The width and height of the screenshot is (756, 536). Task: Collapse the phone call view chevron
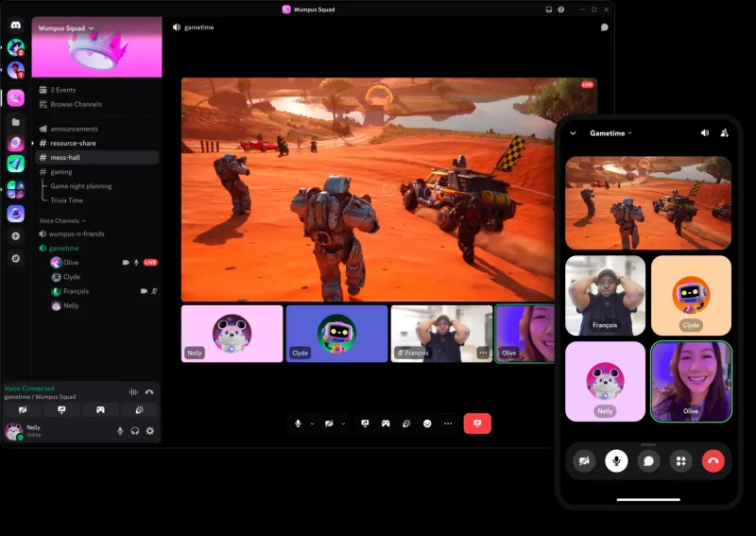pos(573,133)
